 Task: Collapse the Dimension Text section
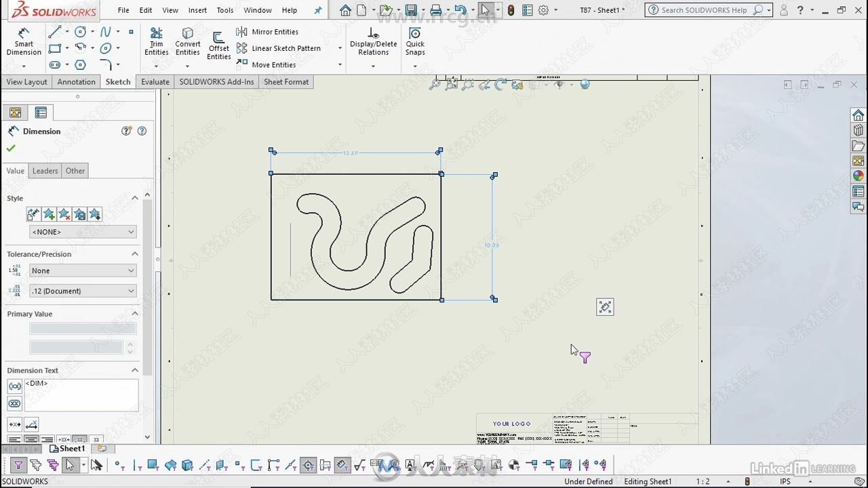pos(134,370)
